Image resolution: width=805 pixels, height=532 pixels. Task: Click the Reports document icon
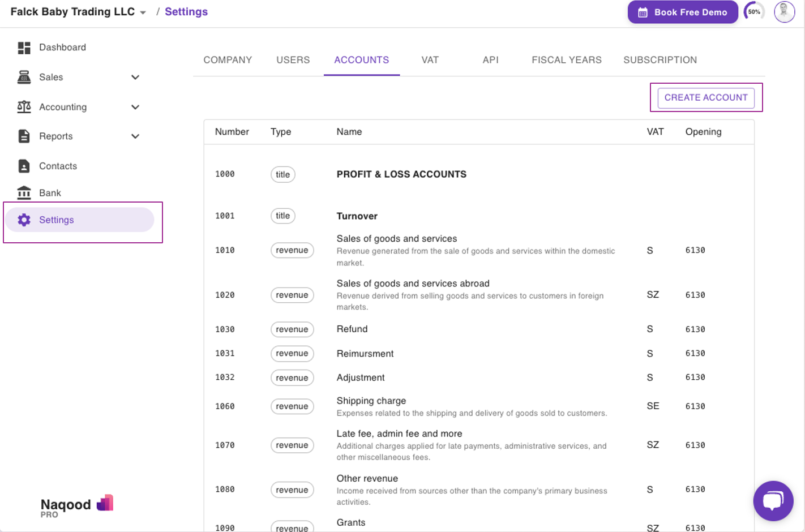coord(24,136)
